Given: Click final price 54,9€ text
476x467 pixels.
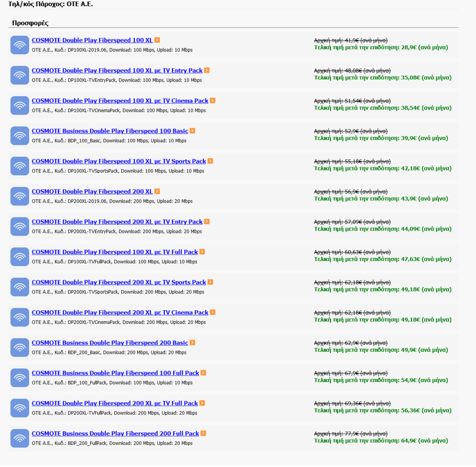Looking at the screenshot, I should click(x=381, y=380).
